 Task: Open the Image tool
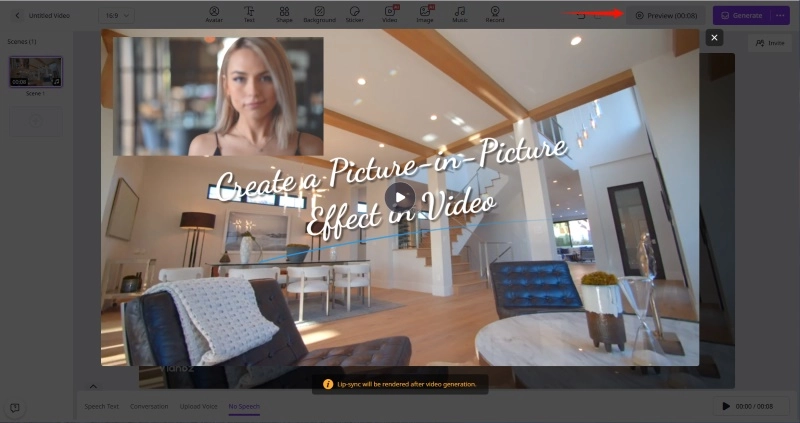click(424, 14)
